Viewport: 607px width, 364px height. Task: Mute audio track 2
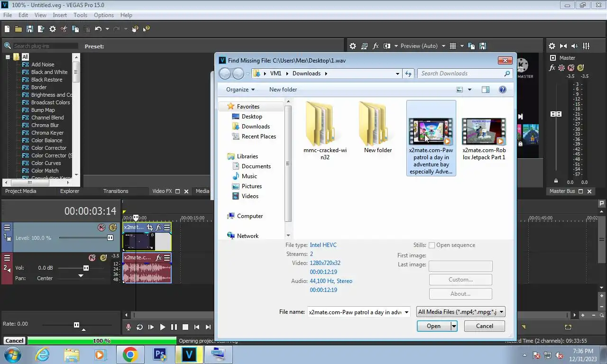92,258
